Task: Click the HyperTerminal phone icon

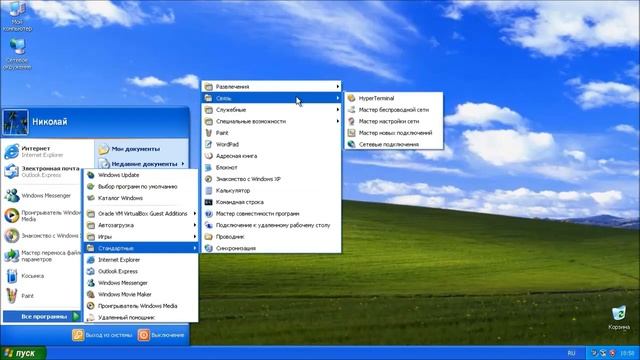Action: pos(351,98)
